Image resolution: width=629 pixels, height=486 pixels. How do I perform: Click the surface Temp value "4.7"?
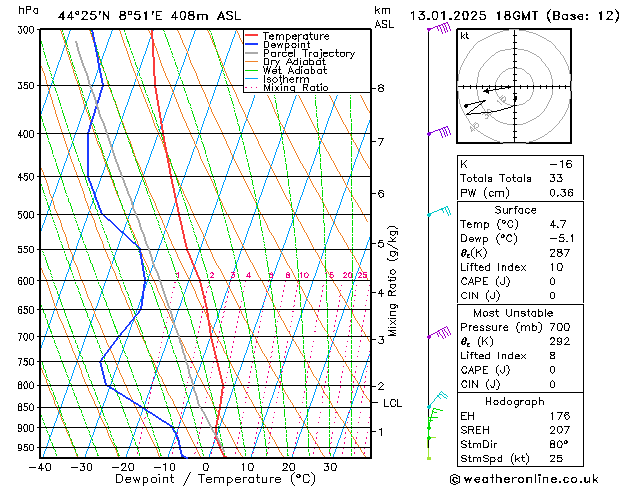[x=558, y=224]
